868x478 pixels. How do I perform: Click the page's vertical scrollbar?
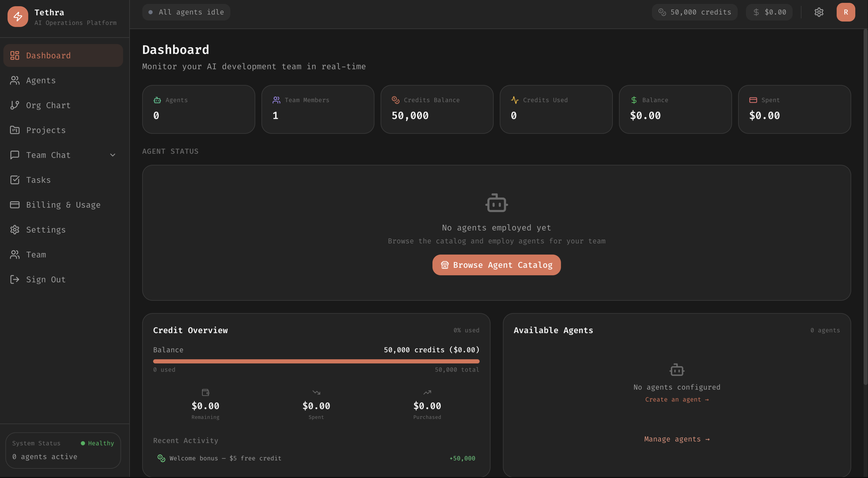(x=865, y=207)
